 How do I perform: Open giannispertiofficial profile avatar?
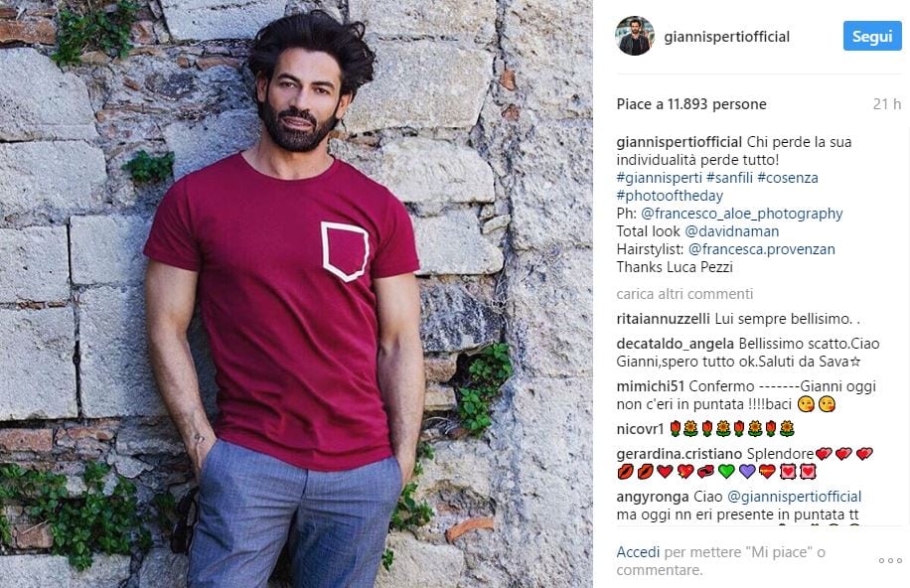click(x=635, y=36)
